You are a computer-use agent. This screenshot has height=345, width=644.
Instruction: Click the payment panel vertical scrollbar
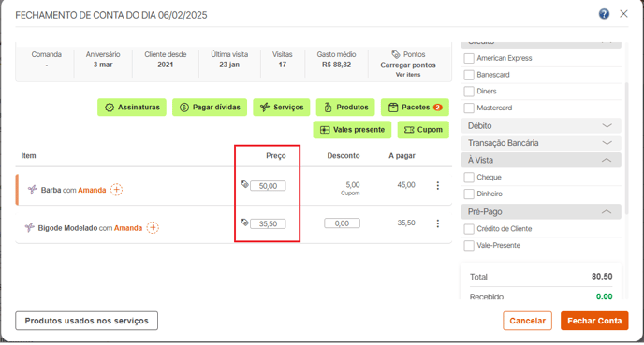pyautogui.click(x=626, y=148)
